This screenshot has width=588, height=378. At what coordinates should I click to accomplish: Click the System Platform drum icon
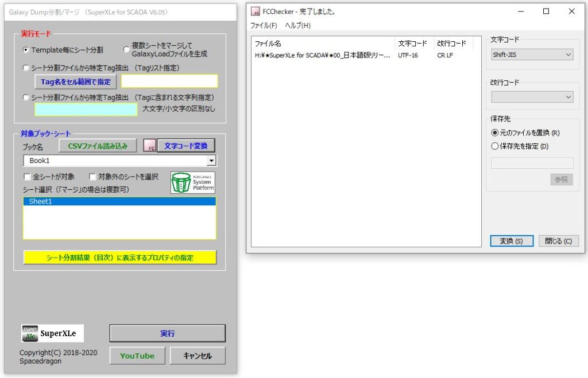coord(193,182)
